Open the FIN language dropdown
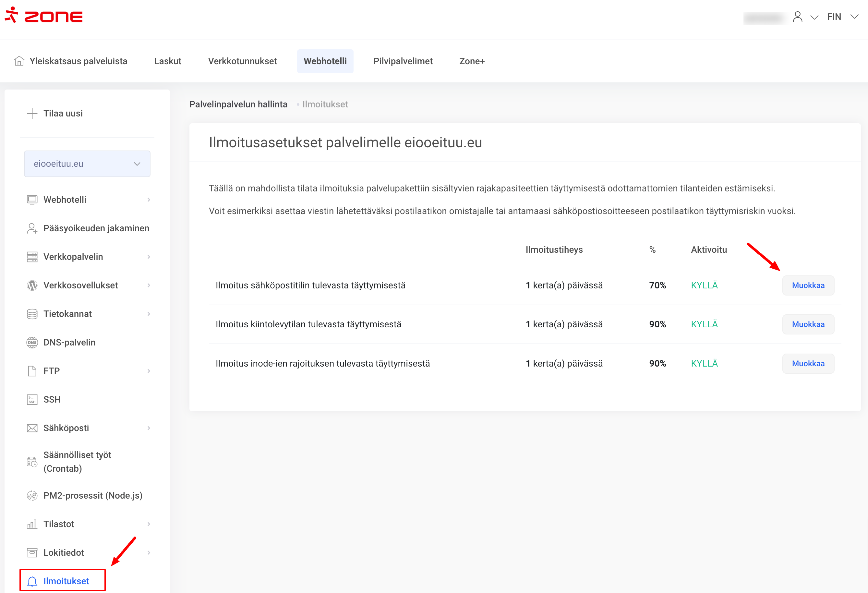 842,17
